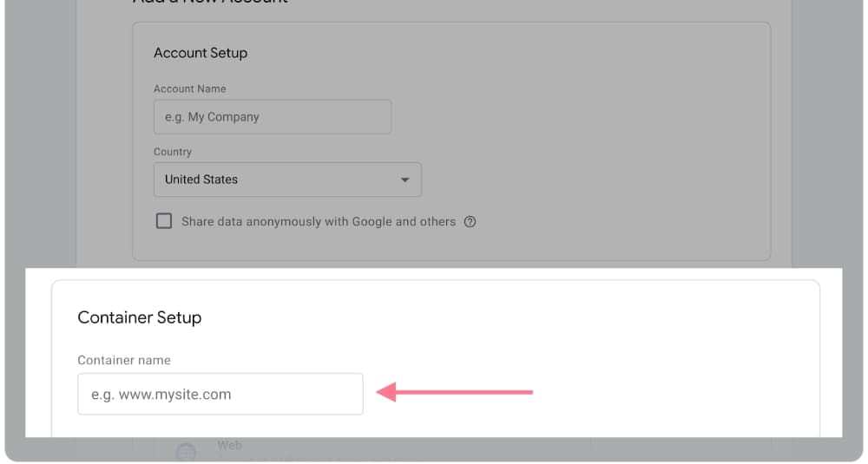Focus the Account Name text field
Viewport: 868px width, 464px height.
click(273, 117)
